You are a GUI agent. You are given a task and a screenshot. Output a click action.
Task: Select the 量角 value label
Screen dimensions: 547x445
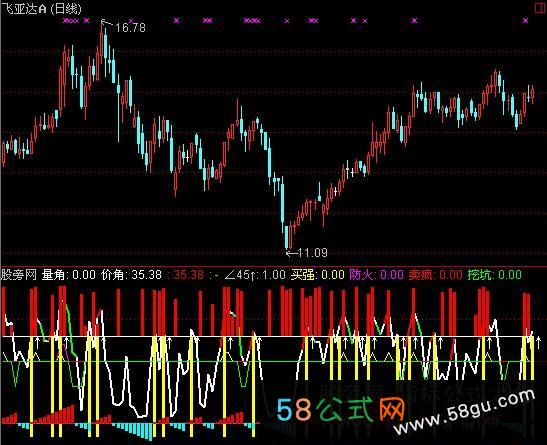(x=69, y=275)
